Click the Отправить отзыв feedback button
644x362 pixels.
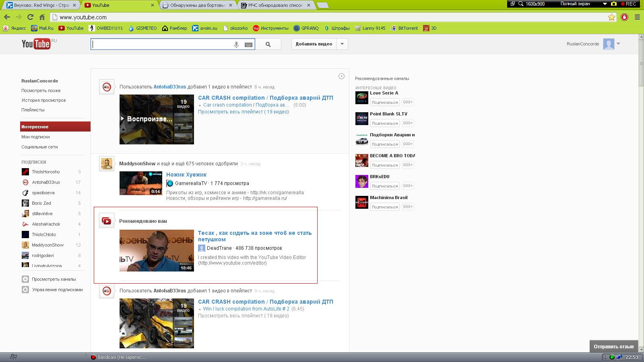[x=613, y=346]
